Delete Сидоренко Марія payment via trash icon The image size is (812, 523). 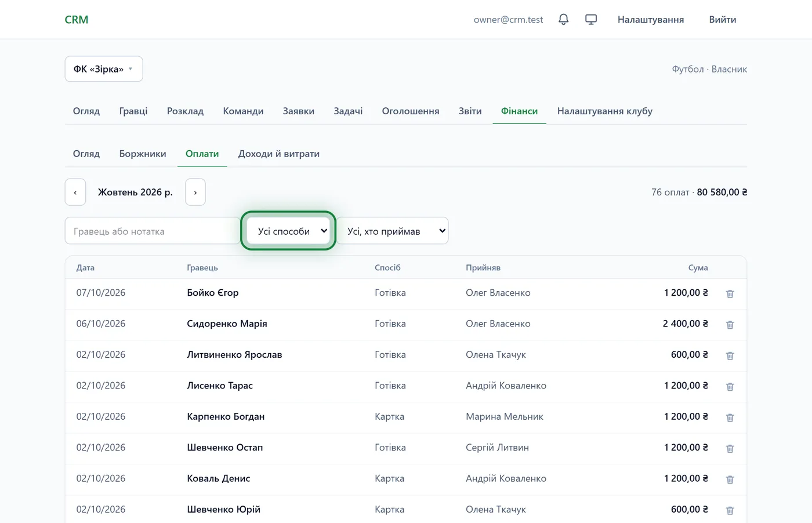730,325
